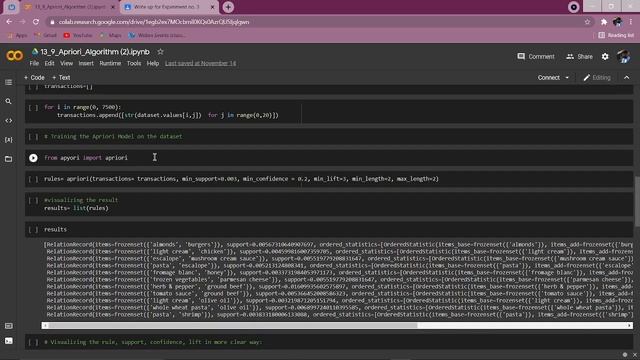
Task: Open Gmail bookmark
Action: [46, 36]
